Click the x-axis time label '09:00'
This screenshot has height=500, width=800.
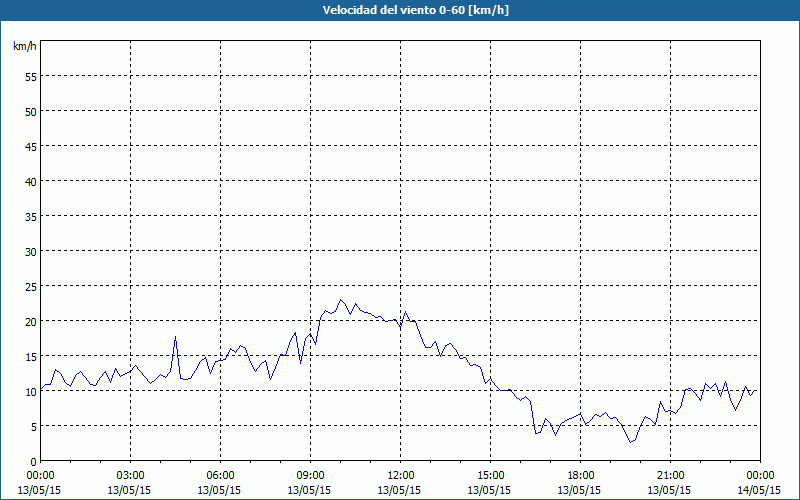click(310, 476)
